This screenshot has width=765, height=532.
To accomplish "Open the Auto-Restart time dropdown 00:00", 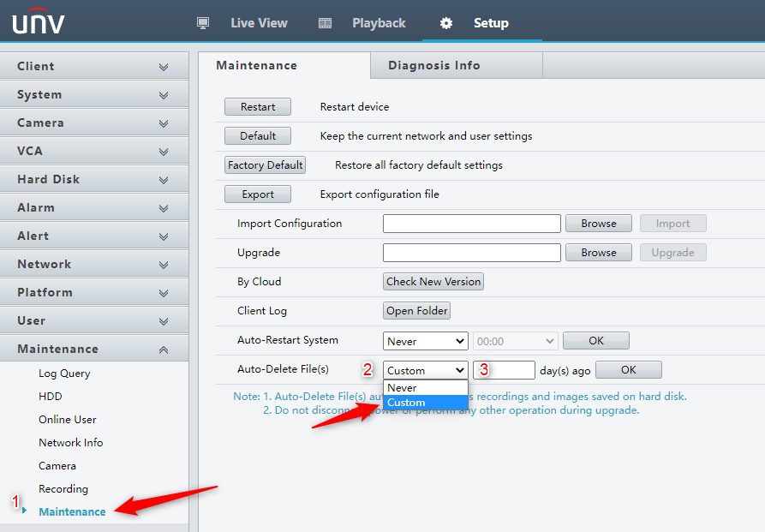I will 515,341.
